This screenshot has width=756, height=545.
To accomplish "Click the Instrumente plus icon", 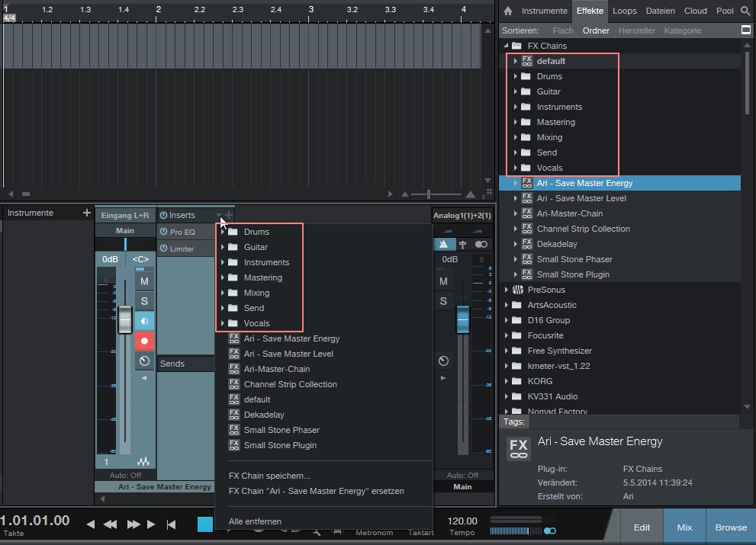I will click(x=87, y=213).
